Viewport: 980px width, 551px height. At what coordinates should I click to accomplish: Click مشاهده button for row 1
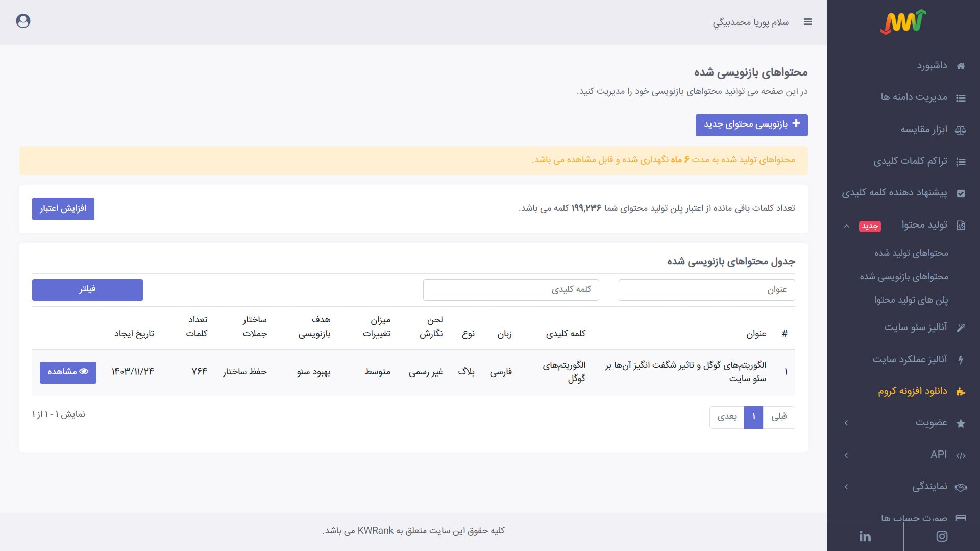68,372
